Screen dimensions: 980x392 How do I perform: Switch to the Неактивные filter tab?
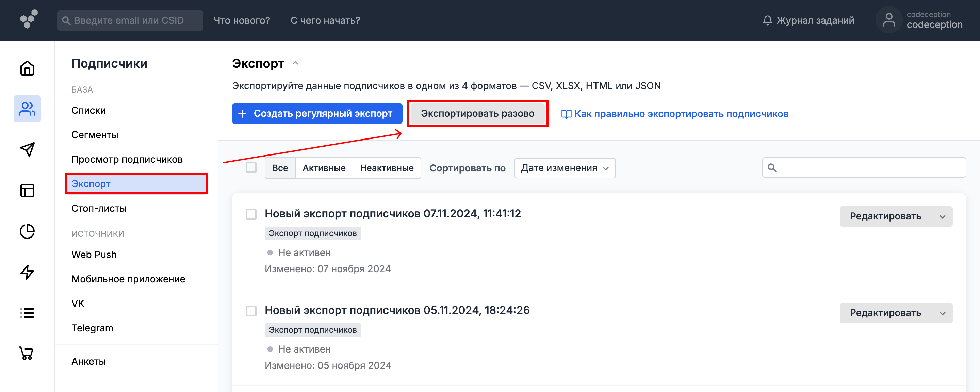[387, 168]
